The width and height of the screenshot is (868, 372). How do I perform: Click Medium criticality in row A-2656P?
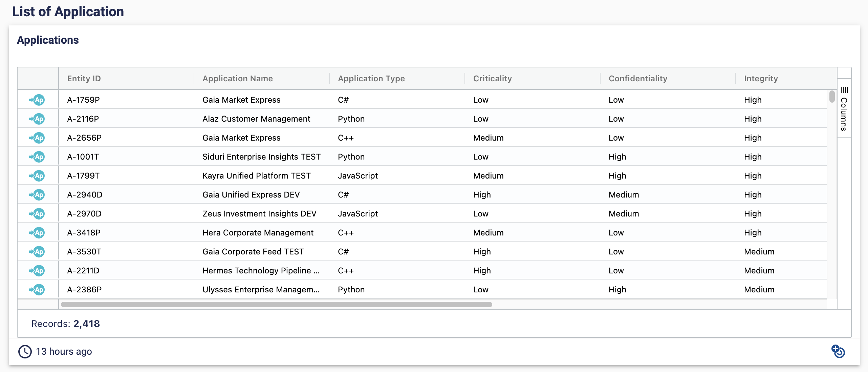click(x=489, y=138)
